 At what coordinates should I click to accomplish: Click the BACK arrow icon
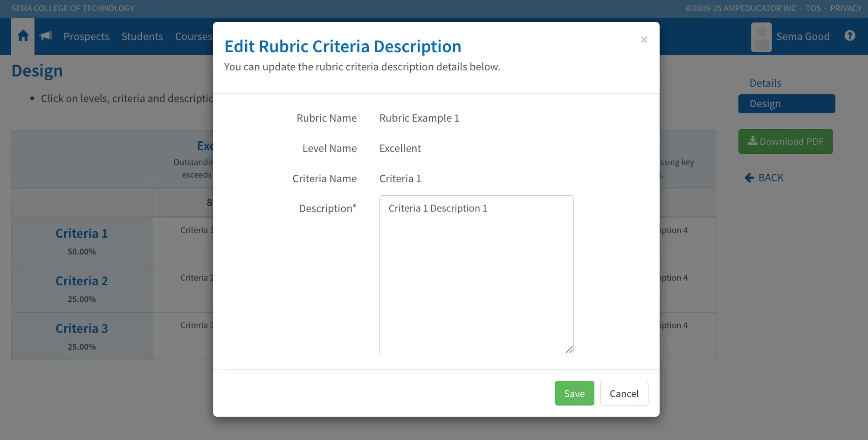coord(749,178)
